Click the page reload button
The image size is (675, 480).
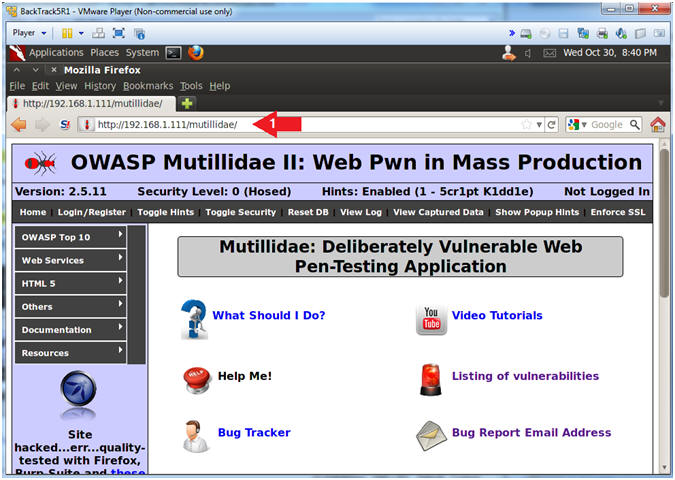tap(551, 124)
